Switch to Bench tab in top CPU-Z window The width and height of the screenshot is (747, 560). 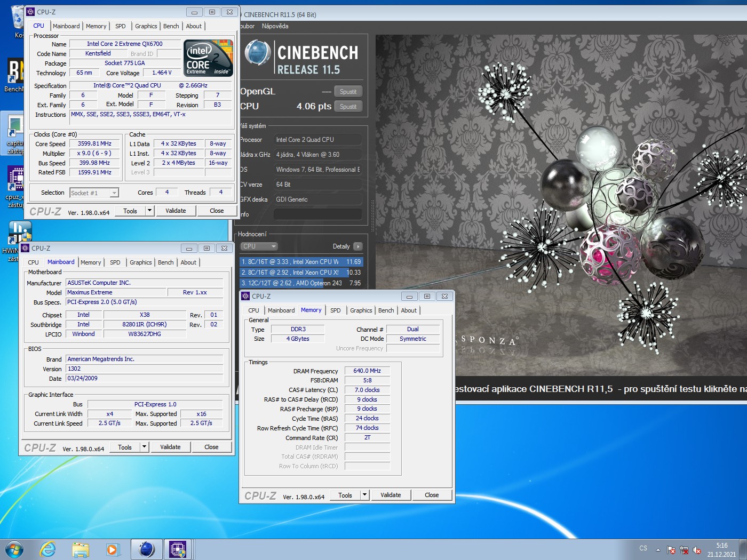point(171,26)
